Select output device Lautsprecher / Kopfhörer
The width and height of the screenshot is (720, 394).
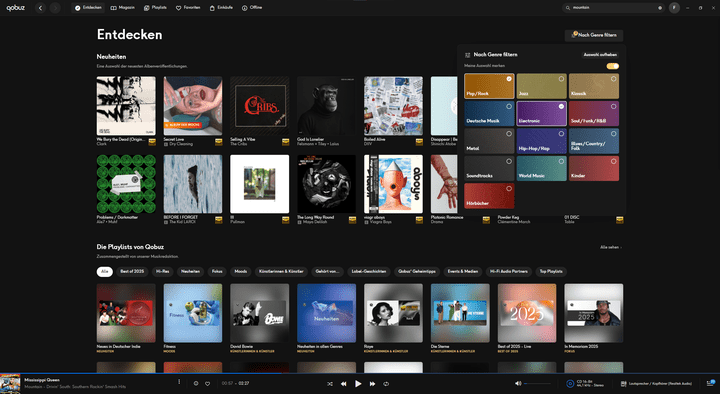[x=656, y=383]
